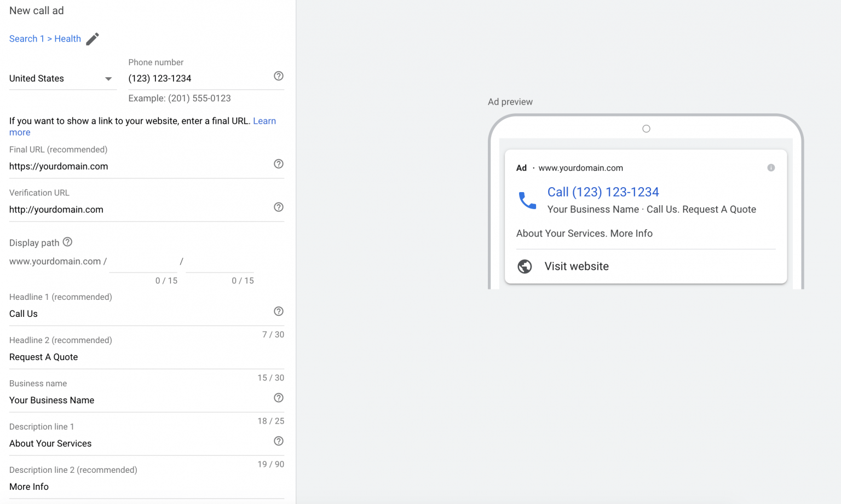Click the Description line 1 help icon

point(279,441)
